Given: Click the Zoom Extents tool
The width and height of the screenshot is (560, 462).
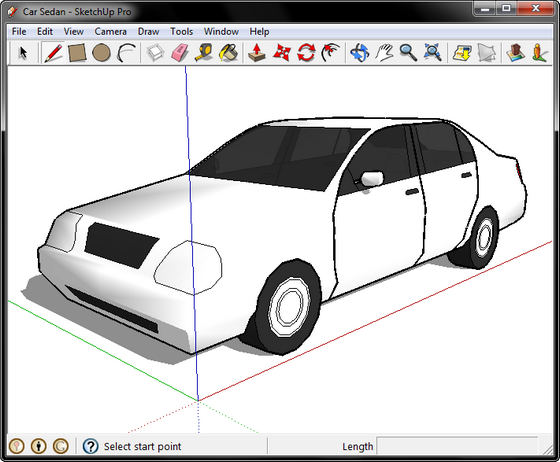Looking at the screenshot, I should click(x=432, y=53).
